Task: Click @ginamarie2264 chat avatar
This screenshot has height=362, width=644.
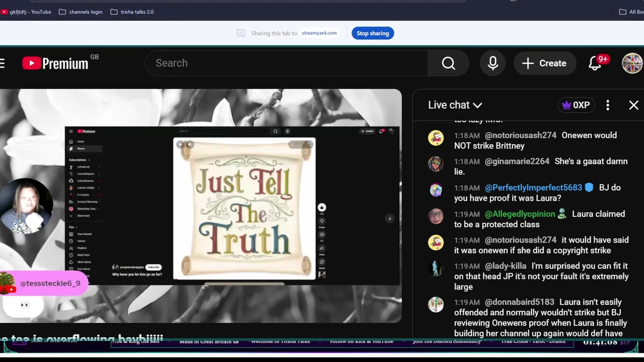Action: 436,164
